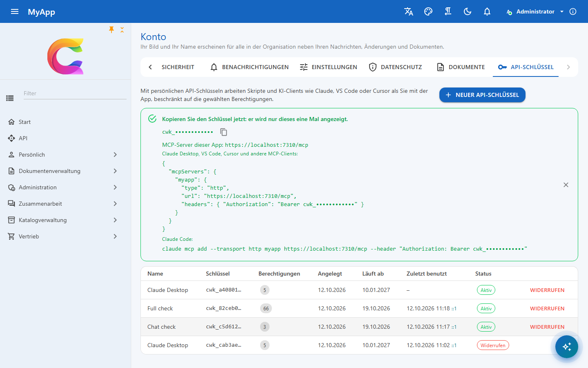The height and width of the screenshot is (368, 588).
Task: Click the MCP server URL text
Action: (267, 145)
